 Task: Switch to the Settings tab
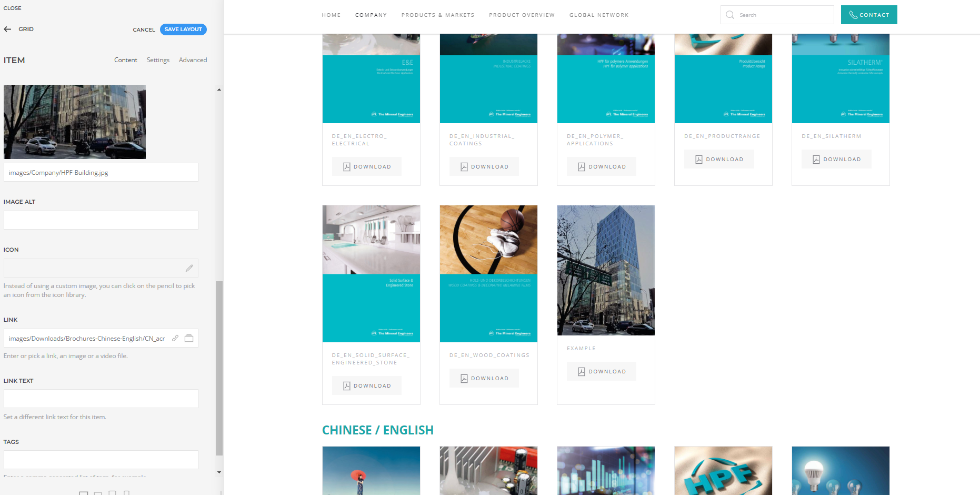coord(158,60)
